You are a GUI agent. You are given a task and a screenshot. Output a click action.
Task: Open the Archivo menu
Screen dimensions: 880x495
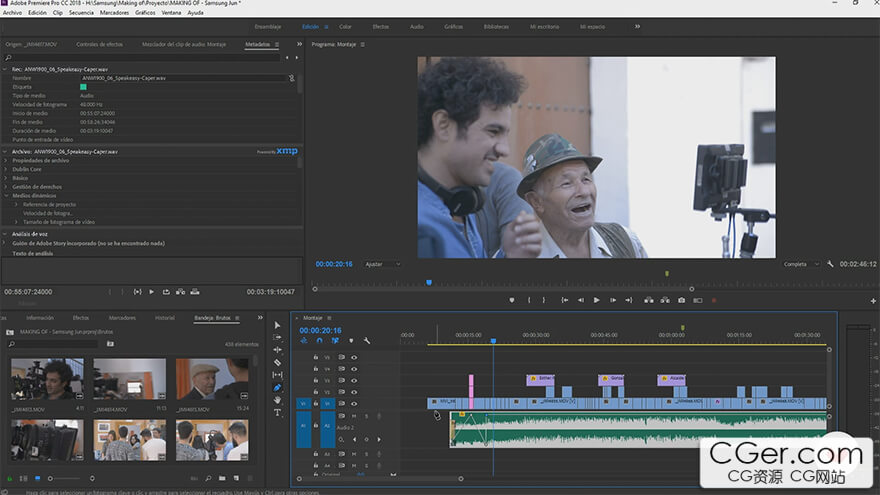[x=12, y=12]
